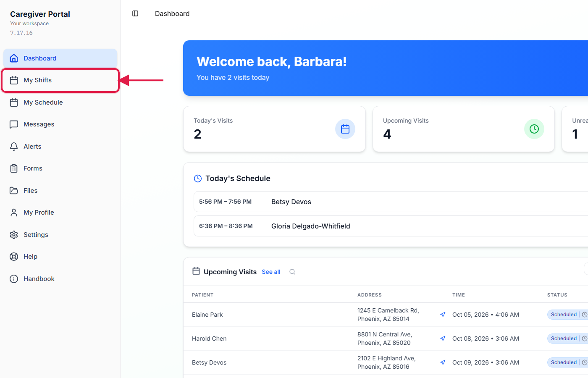Toggle the sidebar collapse icon
Screen dimensions: 588x378
point(135,13)
